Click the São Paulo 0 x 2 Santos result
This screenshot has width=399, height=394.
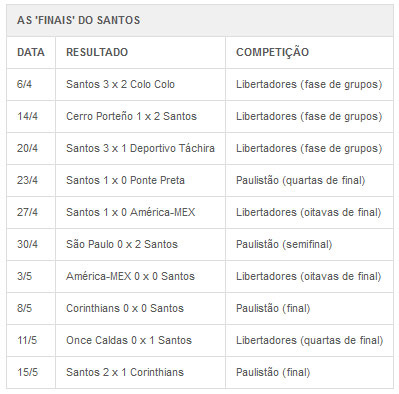point(122,244)
